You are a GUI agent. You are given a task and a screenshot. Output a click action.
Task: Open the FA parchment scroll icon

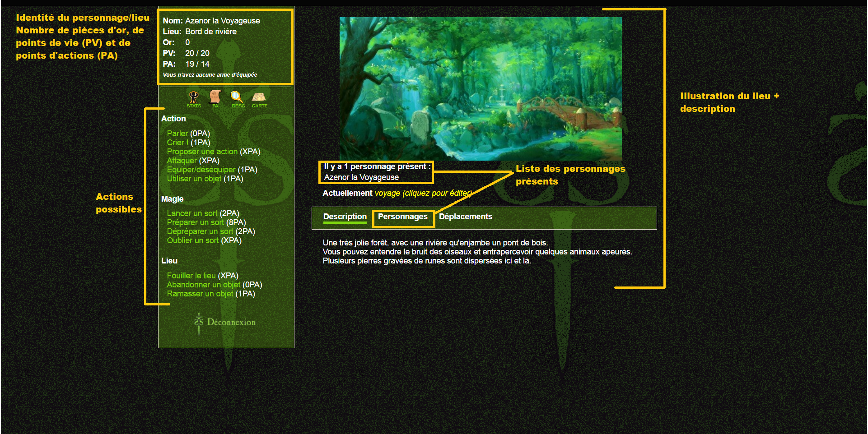[x=215, y=99]
